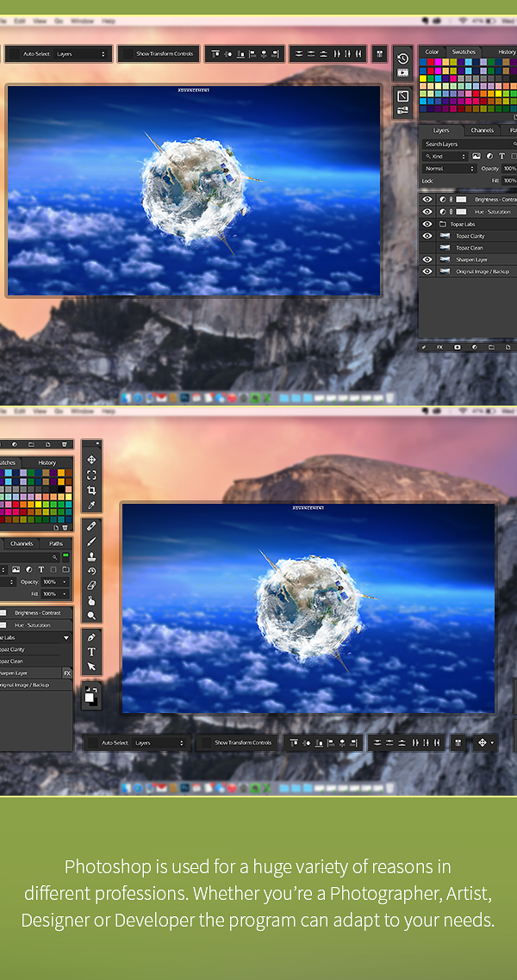This screenshot has height=980, width=517.
Task: Switch to Layers tab in upper mockup
Action: pos(441,130)
